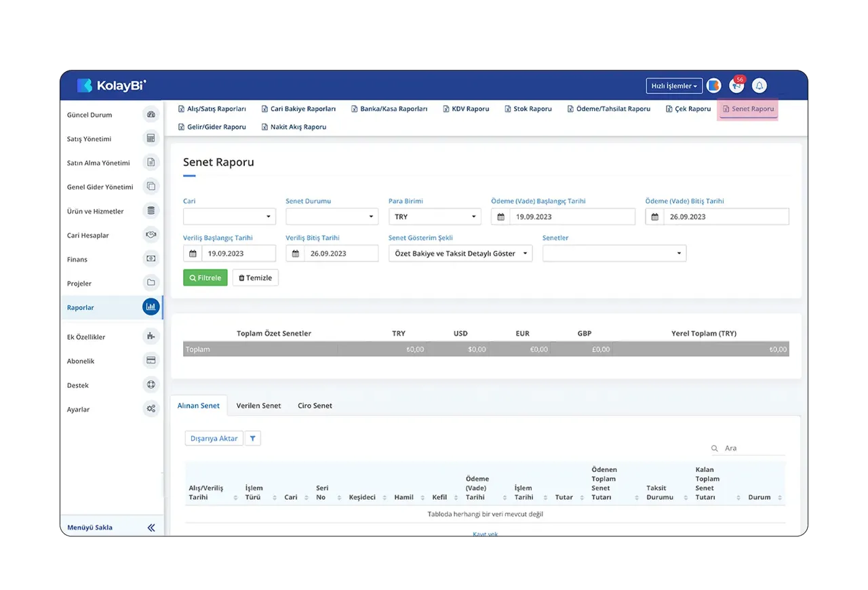This screenshot has width=868, height=590.
Task: Open Nakit Akış Raporu tab
Action: coord(294,127)
